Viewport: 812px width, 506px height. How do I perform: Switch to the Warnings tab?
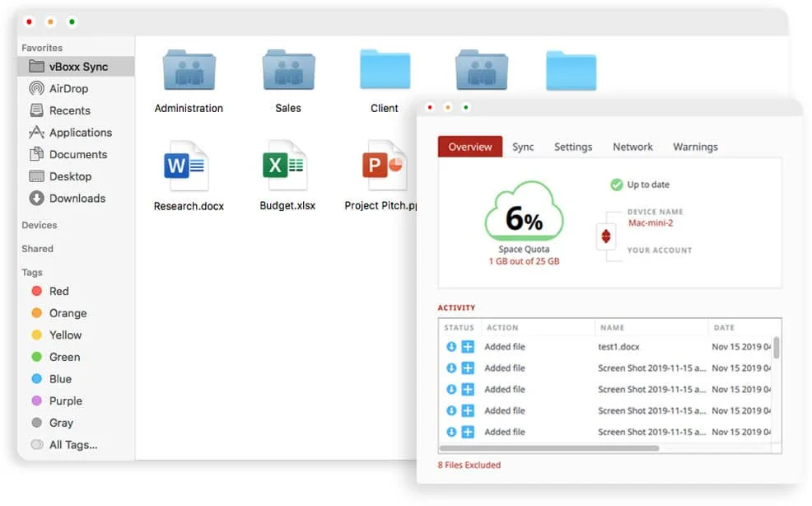[695, 147]
